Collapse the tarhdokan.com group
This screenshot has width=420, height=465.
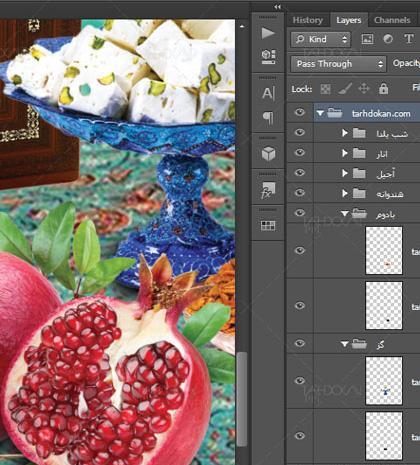320,113
